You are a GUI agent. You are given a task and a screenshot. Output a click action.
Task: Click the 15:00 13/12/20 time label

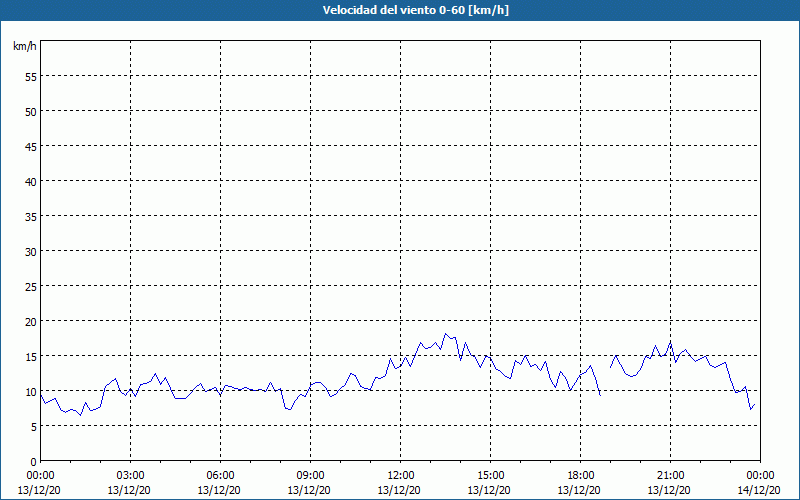coord(490,483)
